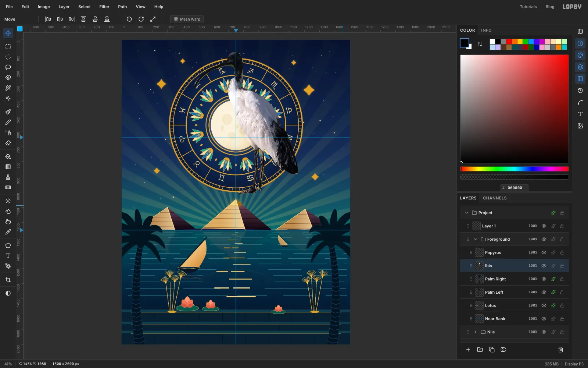Click the rainbow hue slider
Image resolution: width=588 pixels, height=368 pixels.
(x=514, y=169)
